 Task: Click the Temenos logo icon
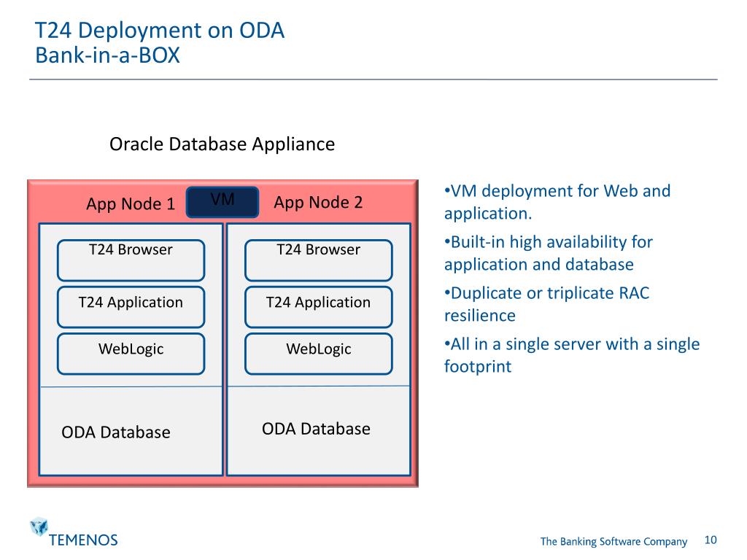[39, 526]
